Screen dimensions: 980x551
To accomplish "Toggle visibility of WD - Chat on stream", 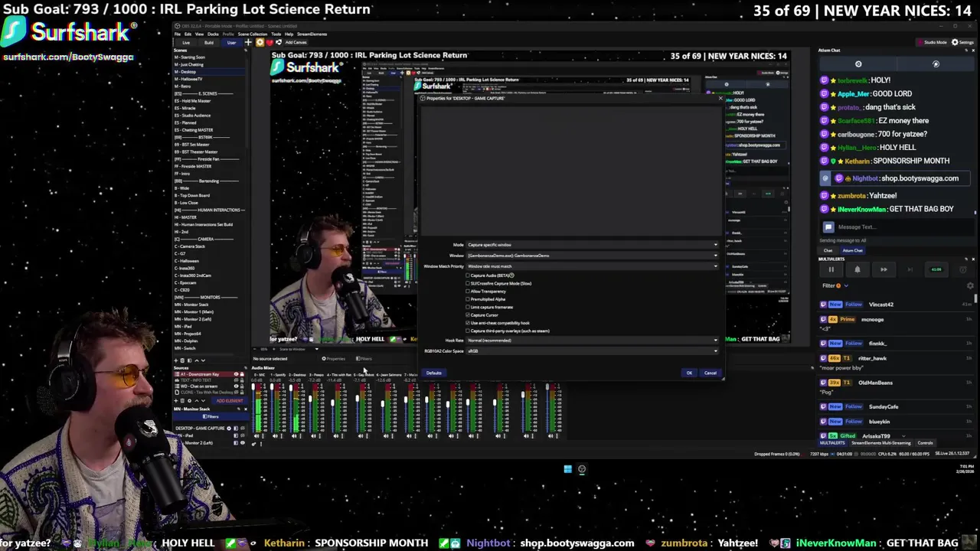I will (x=236, y=386).
